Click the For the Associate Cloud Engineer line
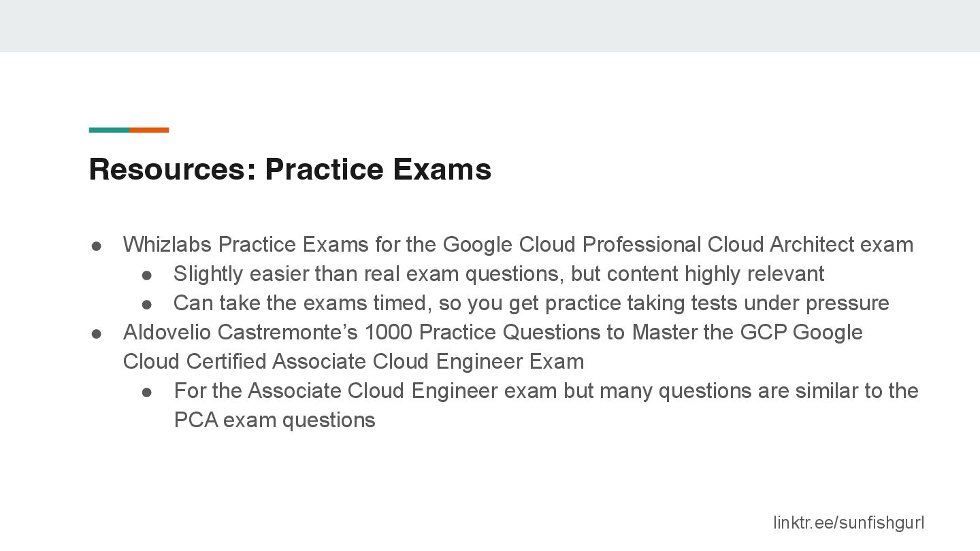The height and width of the screenshot is (551, 980). (546, 390)
